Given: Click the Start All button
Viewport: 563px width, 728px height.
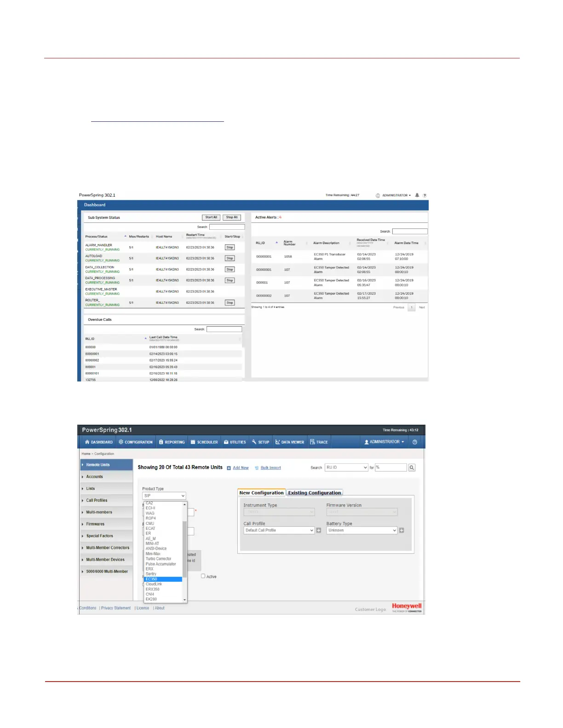Looking at the screenshot, I should (x=211, y=217).
